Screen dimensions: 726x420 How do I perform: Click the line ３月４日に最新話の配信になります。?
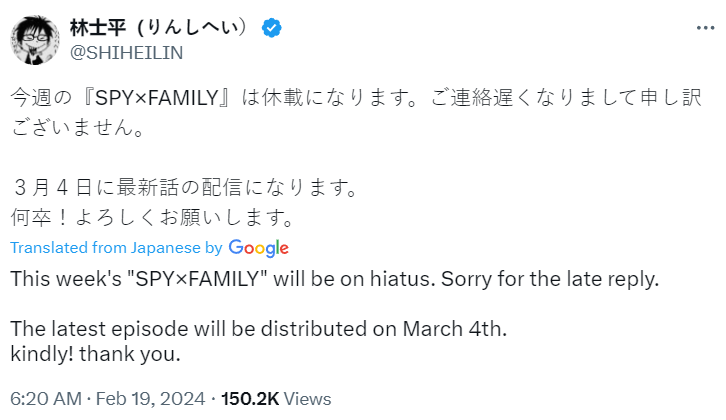click(185, 187)
